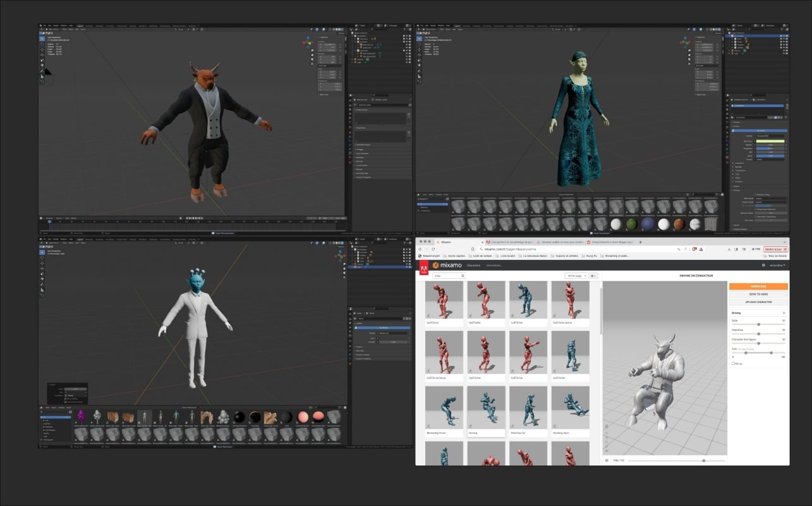Open the gear settings dropdown beside Per page
Screen dimensions: 812x506
[593, 276]
